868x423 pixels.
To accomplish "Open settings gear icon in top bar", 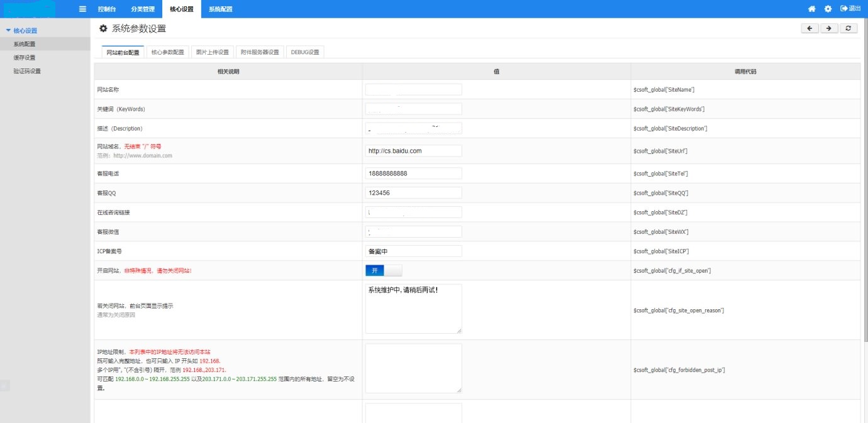I will pos(828,9).
